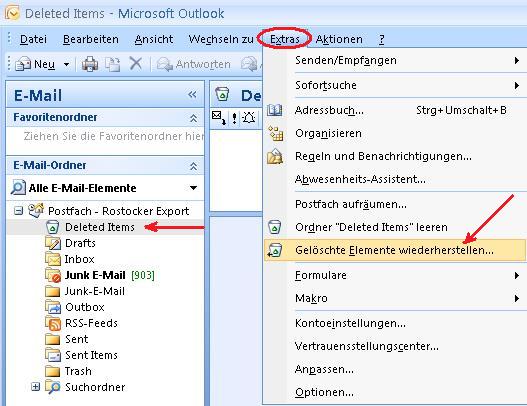527x406 pixels.
Task: Open the Ansicht menu
Action: tap(154, 39)
